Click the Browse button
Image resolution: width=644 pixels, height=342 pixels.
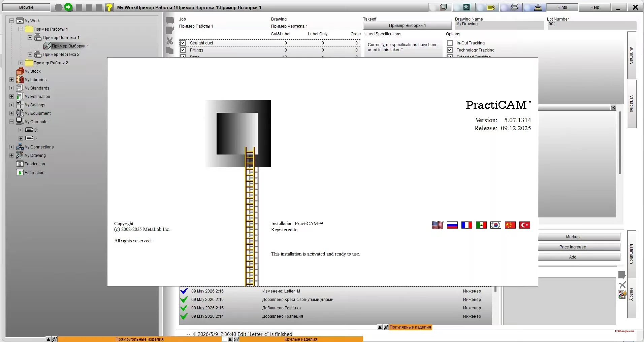pos(26,7)
